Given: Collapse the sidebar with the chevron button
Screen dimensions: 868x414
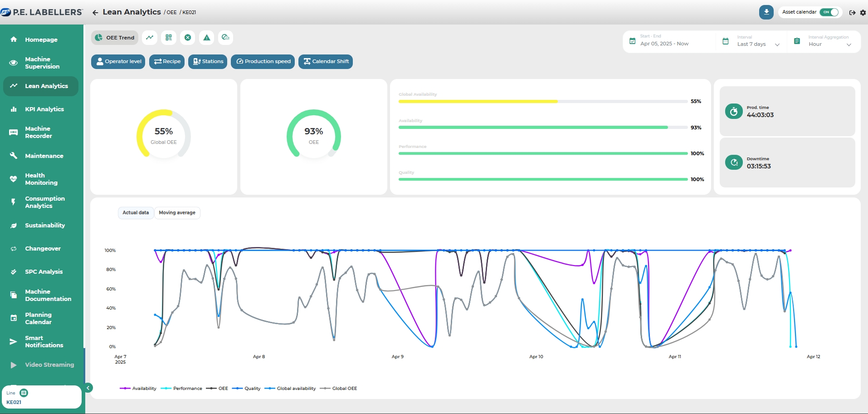Looking at the screenshot, I should tap(89, 388).
